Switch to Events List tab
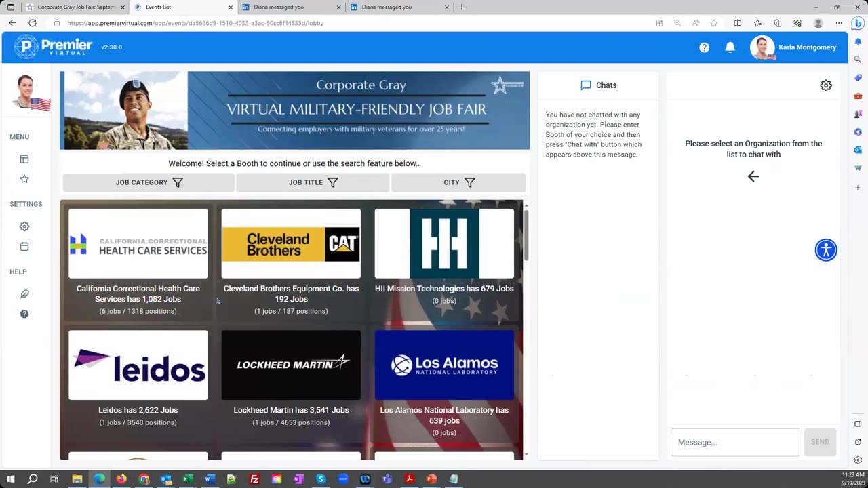The width and height of the screenshot is (868, 488). click(x=182, y=7)
